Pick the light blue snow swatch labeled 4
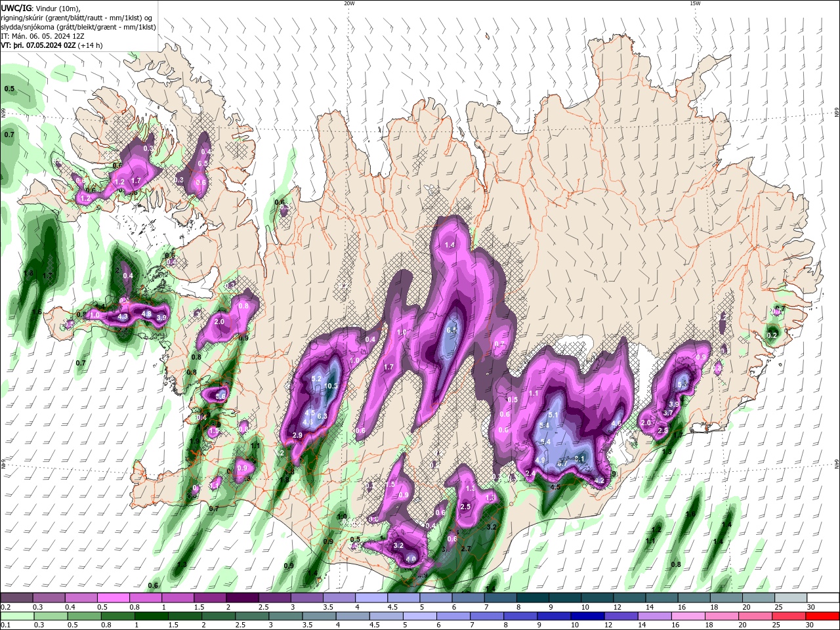840x630 pixels. coord(371,598)
